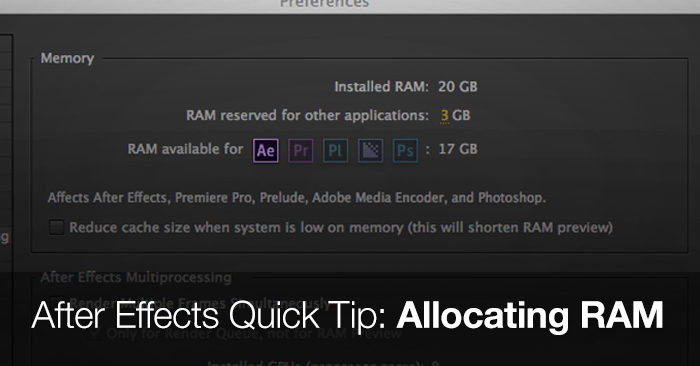Viewport: 700px width, 366px height.
Task: Click the RAM reserved for other applications label
Action: (307, 116)
